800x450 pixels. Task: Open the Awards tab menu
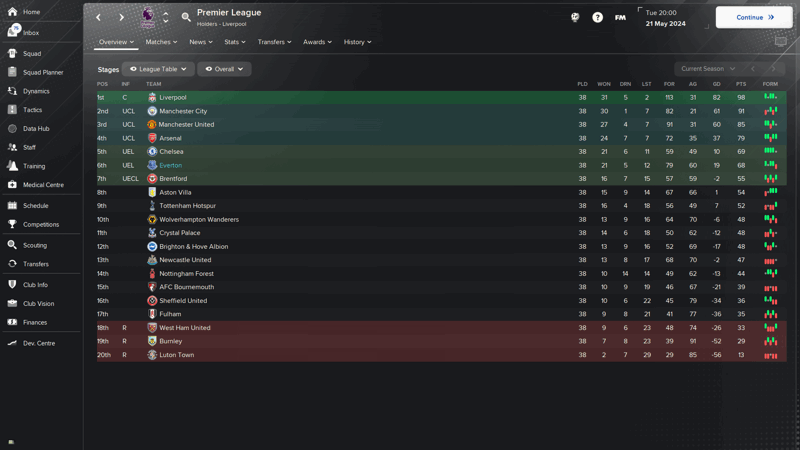tap(317, 42)
